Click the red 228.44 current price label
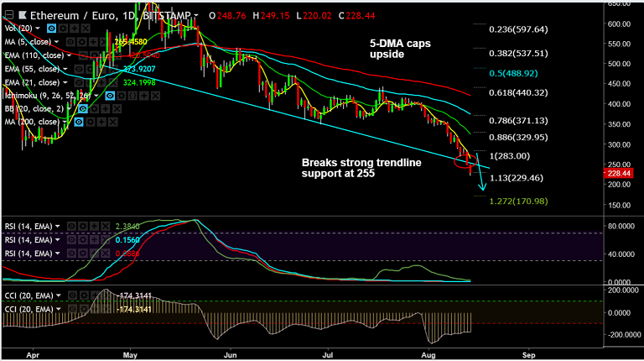The image size is (644, 361). point(619,174)
